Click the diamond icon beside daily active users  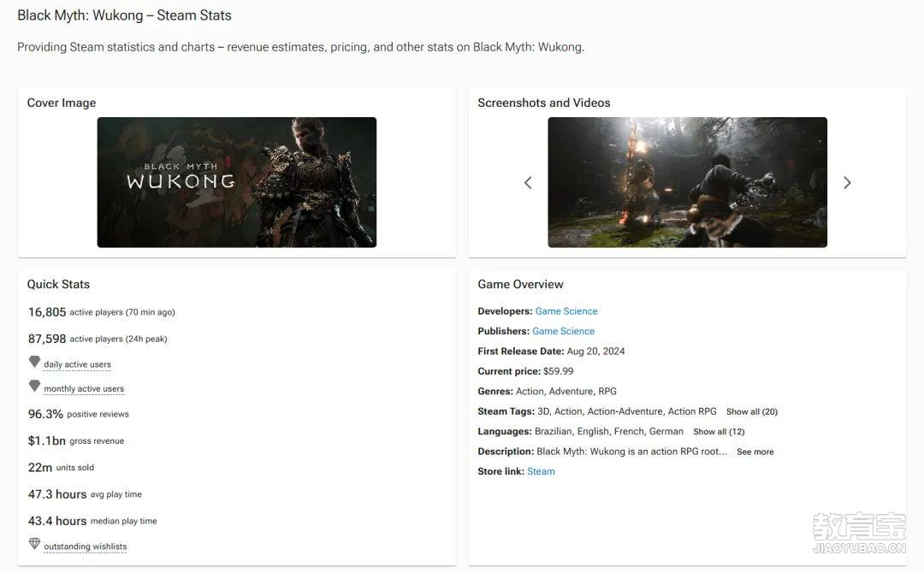click(35, 362)
